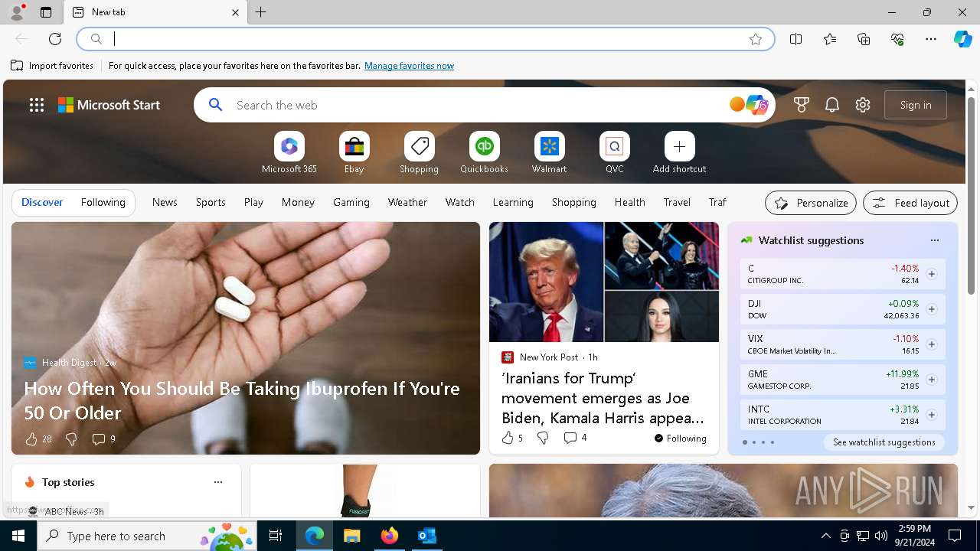Select the Weather tab
Viewport: 980px width, 551px height.
click(407, 202)
